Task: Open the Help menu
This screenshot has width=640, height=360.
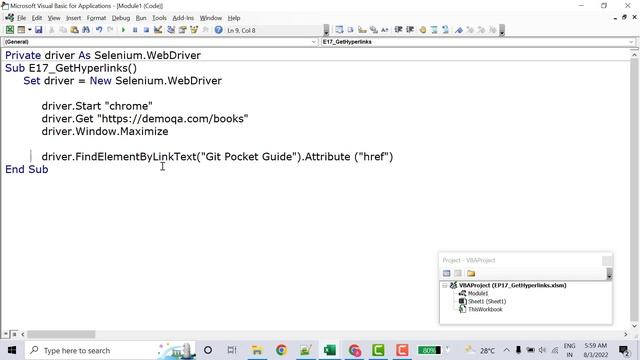Action: (x=234, y=18)
